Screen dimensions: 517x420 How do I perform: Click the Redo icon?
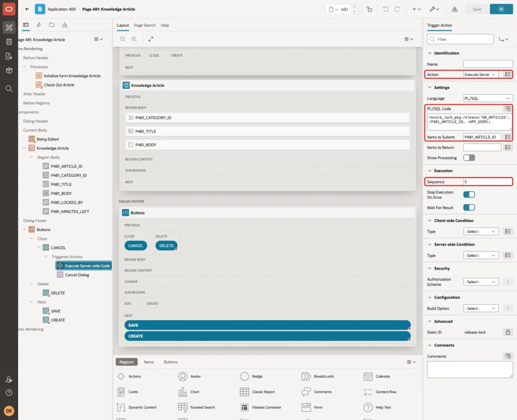(x=397, y=9)
